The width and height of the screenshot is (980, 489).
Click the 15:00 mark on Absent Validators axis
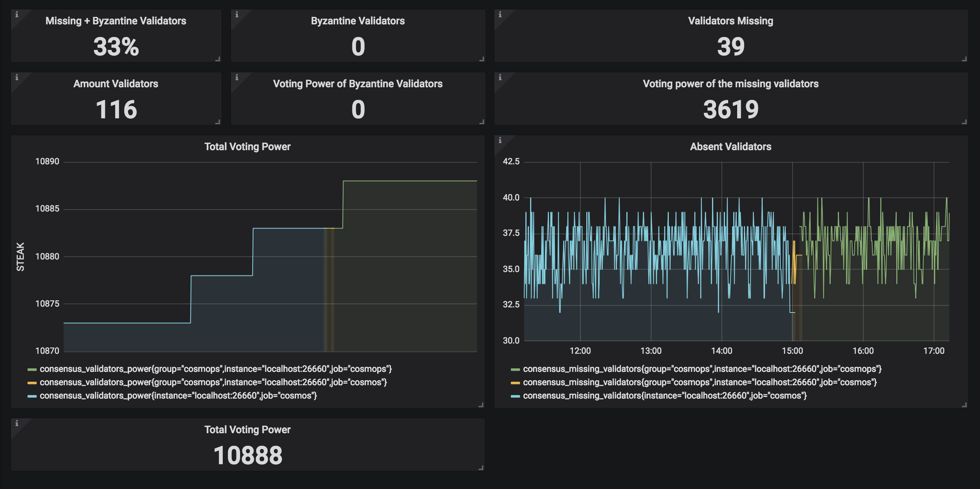[792, 351]
